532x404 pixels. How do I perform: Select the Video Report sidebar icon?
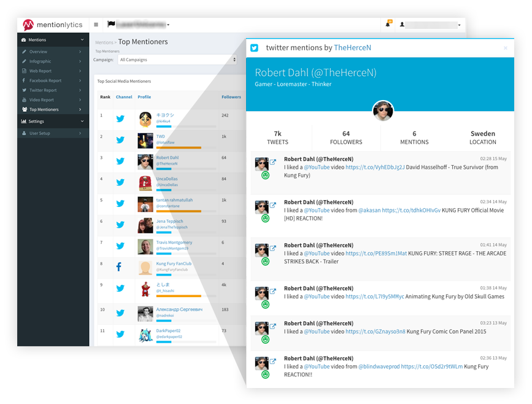[25, 100]
